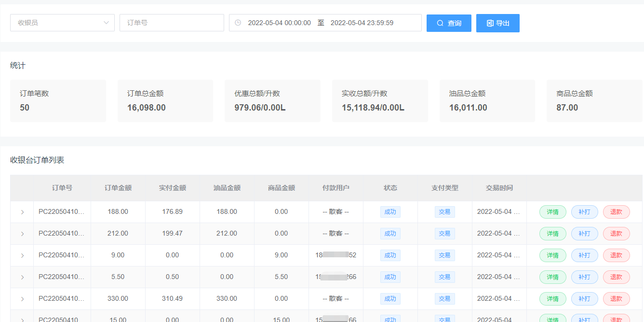Click the 订单金额 column header

point(118,188)
